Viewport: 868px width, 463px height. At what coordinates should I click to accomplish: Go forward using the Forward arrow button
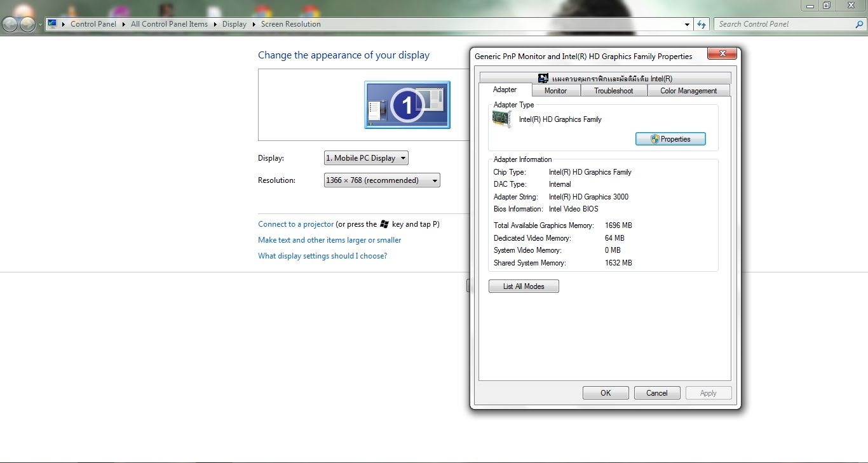(x=28, y=25)
